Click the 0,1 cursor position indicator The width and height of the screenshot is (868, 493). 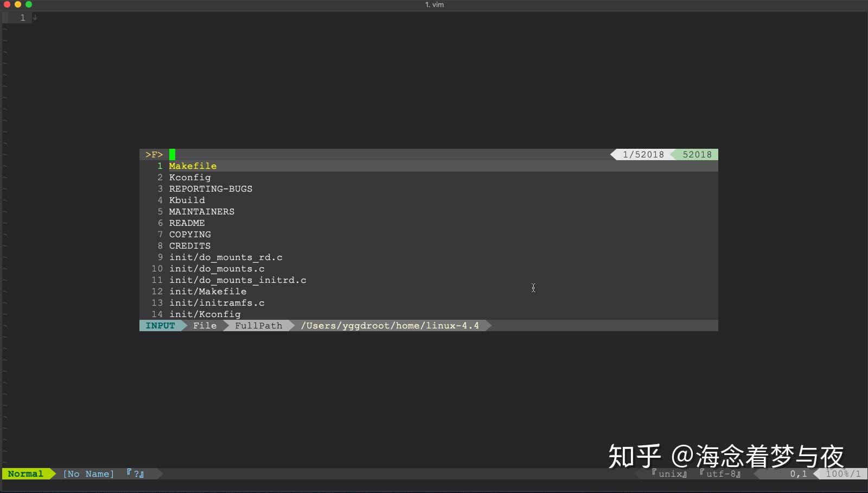click(x=799, y=473)
